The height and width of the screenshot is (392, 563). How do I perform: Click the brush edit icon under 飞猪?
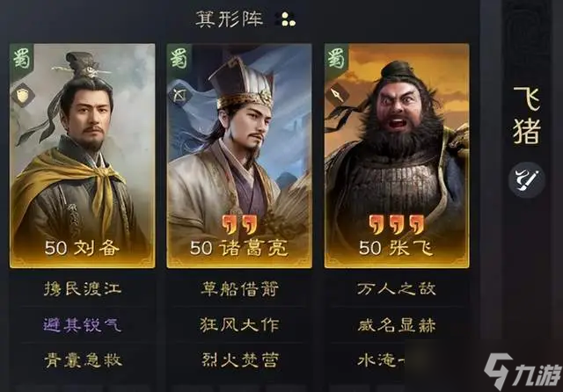(527, 179)
